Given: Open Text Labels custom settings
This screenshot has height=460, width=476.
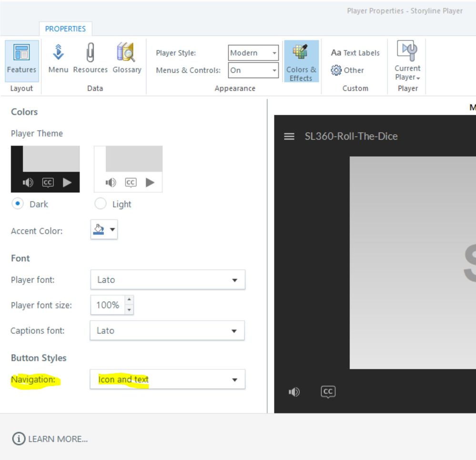Looking at the screenshot, I should (x=355, y=53).
